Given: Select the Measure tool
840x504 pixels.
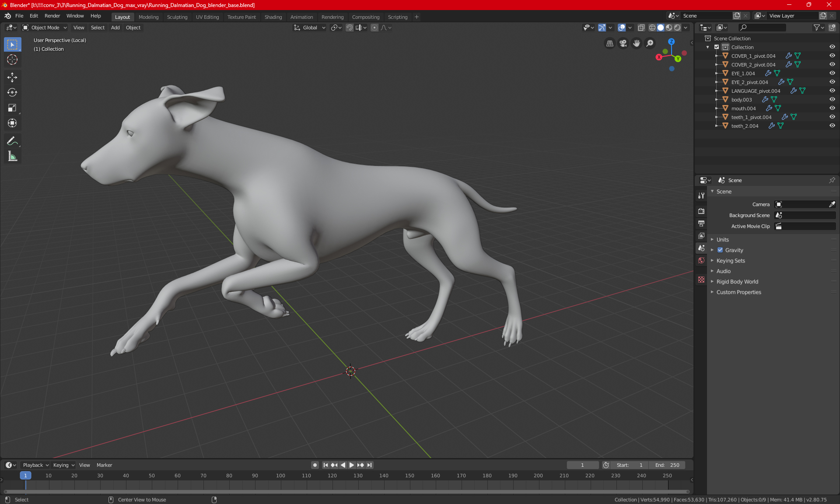Looking at the screenshot, I should [12, 156].
